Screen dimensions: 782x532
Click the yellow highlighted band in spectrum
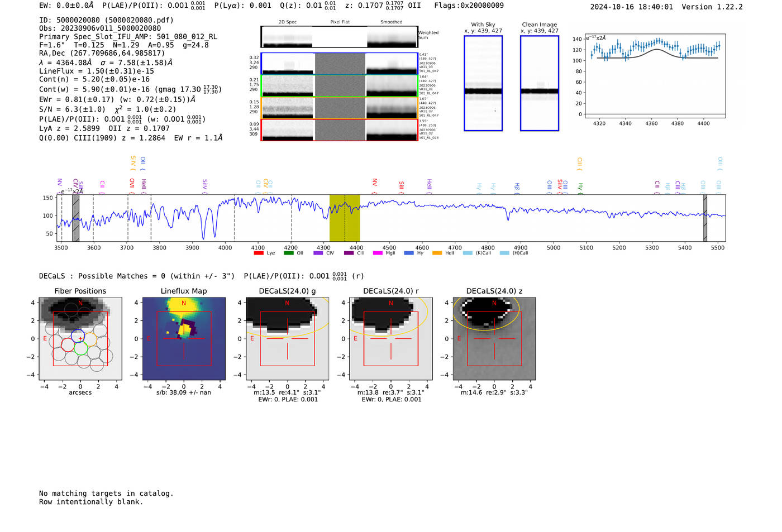[345, 218]
